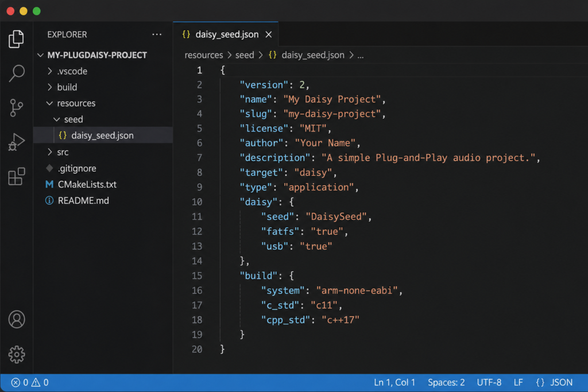Open the Explorer view in activity bar
The image size is (588, 392).
point(16,39)
